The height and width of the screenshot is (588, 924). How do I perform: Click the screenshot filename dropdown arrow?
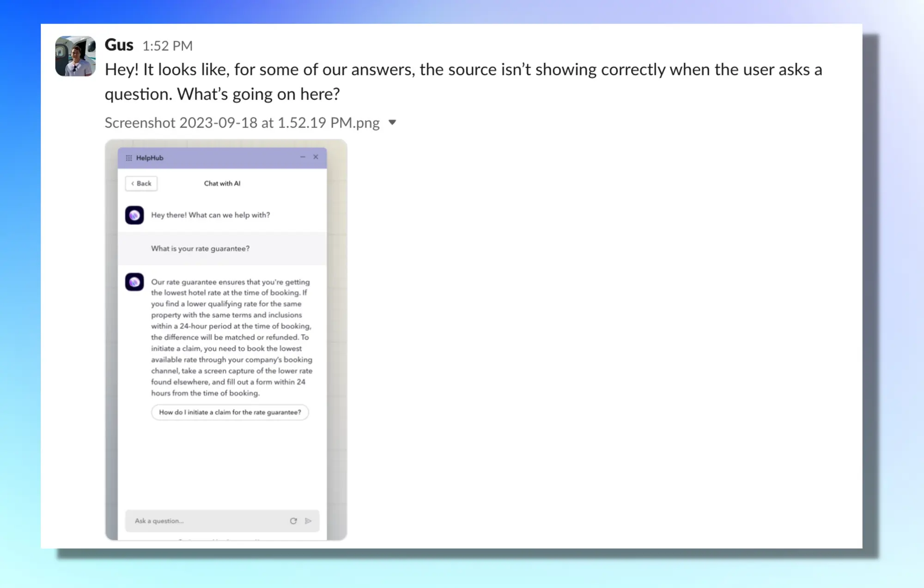coord(393,122)
